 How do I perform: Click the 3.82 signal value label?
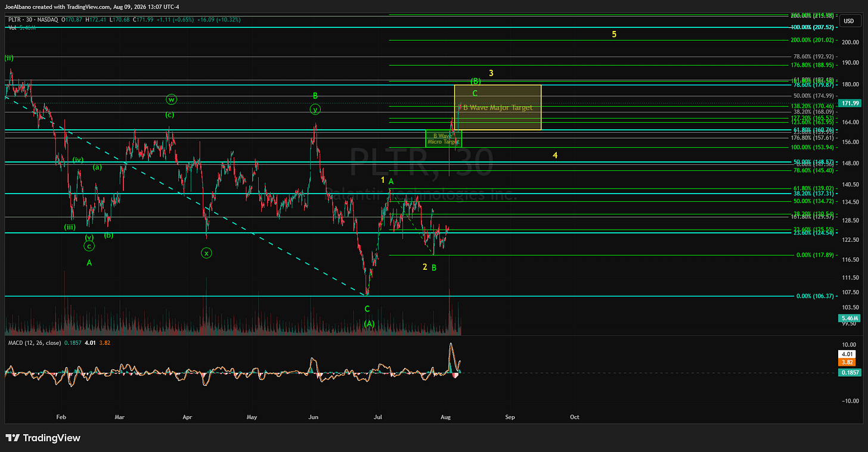(848, 361)
